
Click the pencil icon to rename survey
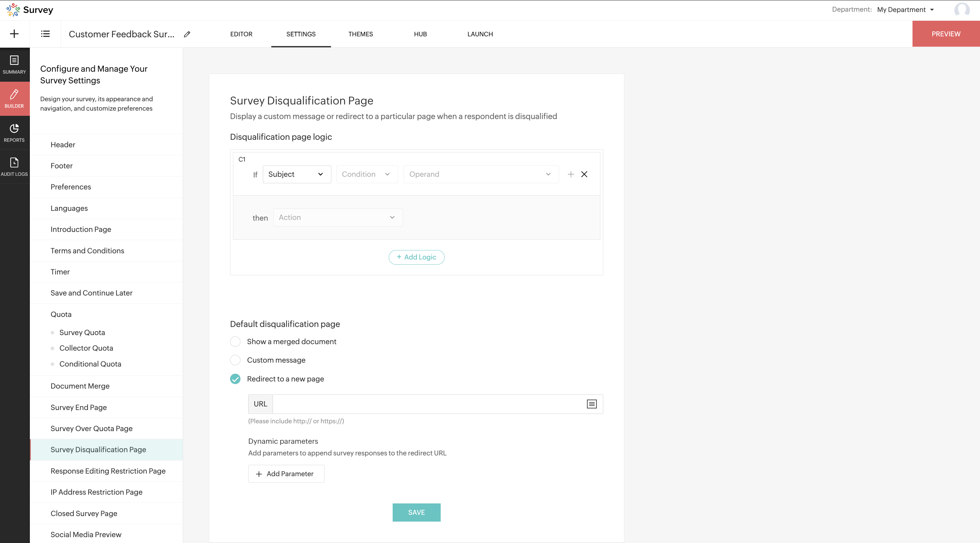click(187, 34)
